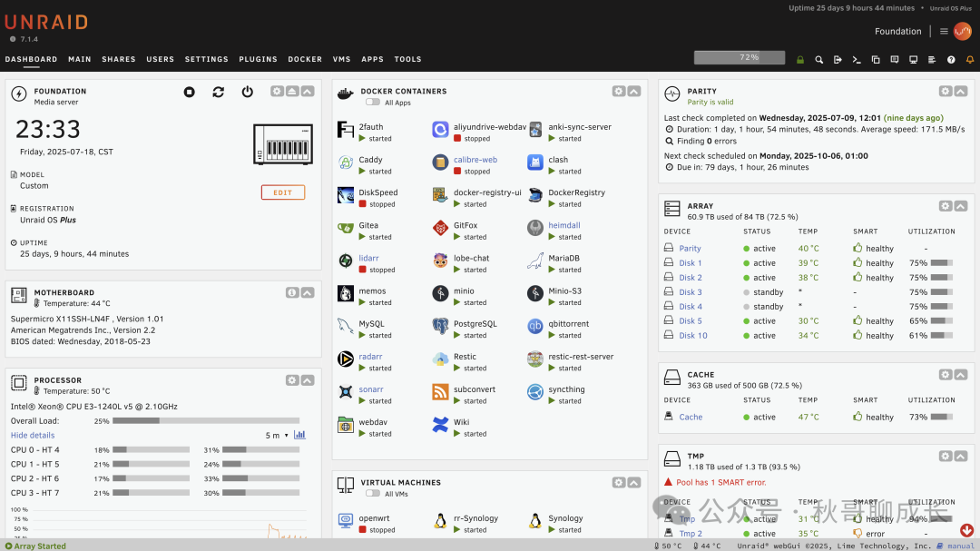Open the Foundation user avatar
The width and height of the screenshot is (980, 551).
coord(963,31)
